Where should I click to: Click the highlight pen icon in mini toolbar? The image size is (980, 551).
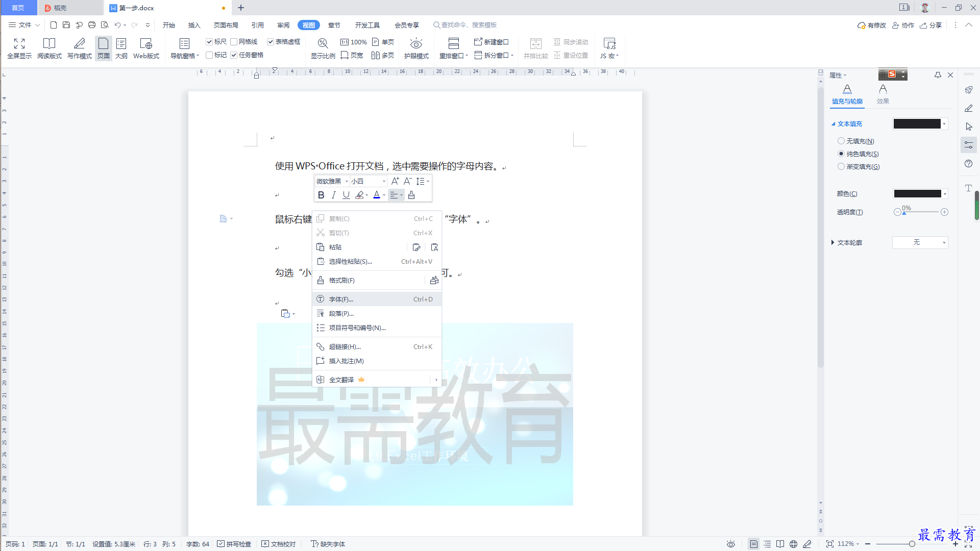tap(359, 195)
